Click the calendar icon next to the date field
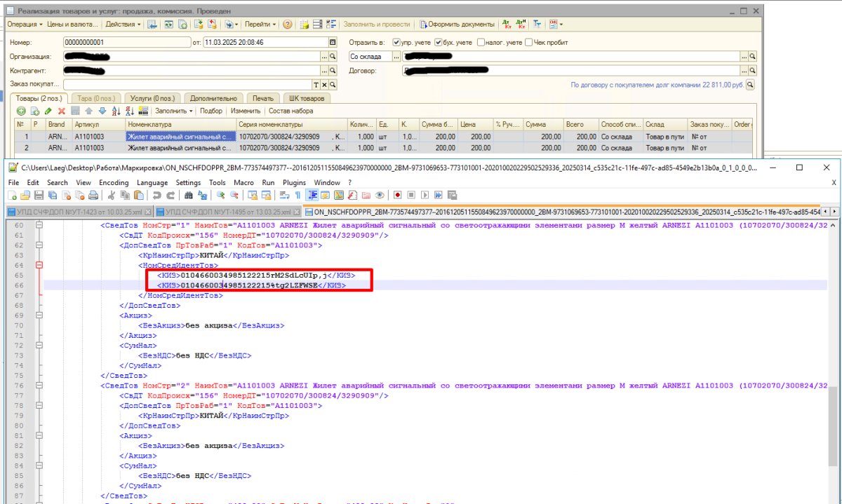The image size is (842, 504). tap(333, 42)
